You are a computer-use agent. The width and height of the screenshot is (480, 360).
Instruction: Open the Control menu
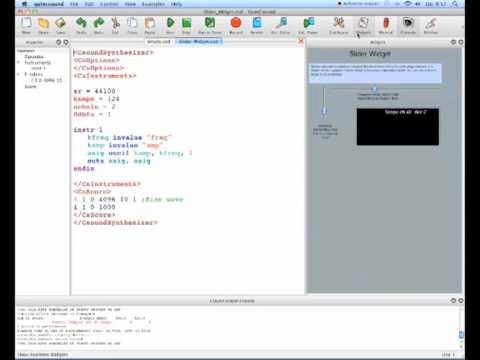pos(109,4)
